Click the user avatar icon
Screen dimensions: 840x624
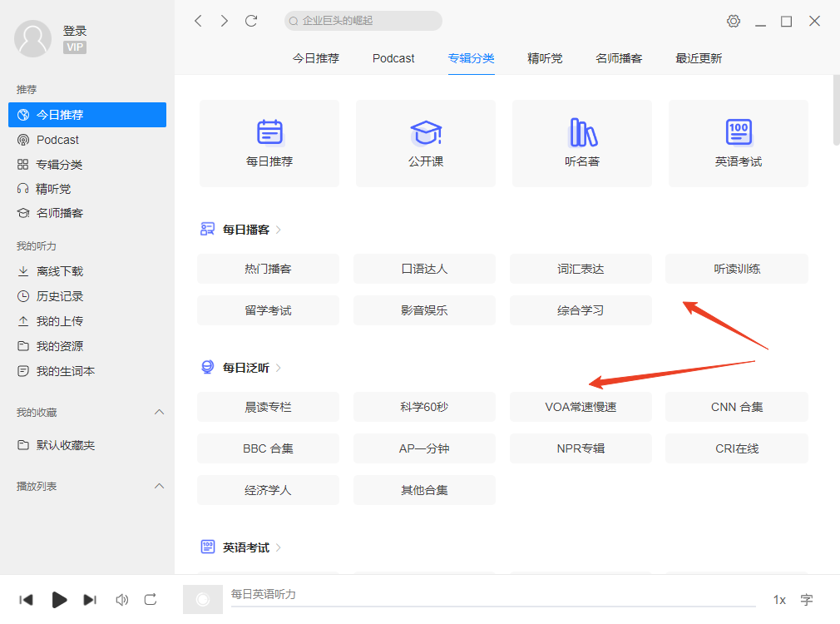[x=32, y=38]
